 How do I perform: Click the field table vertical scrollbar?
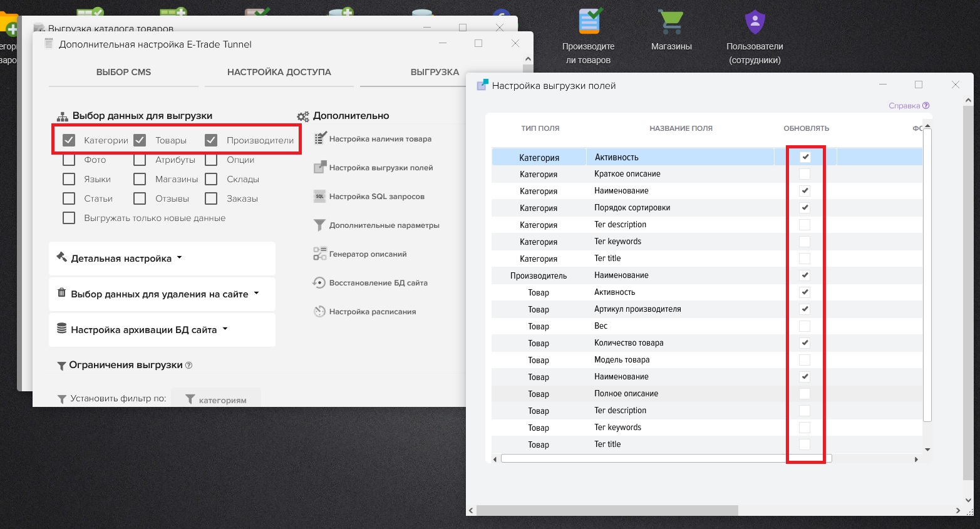(x=927, y=275)
